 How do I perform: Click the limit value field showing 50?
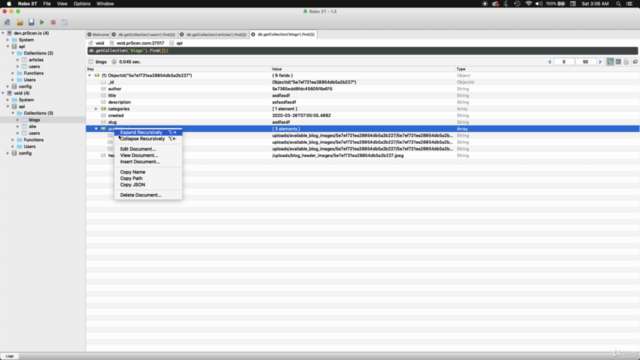pos(585,62)
